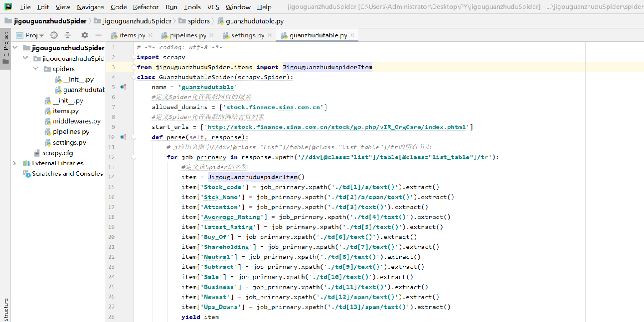644x322 pixels.
Task: Click the item['Ups_Downs'] code line
Action: pos(316,307)
